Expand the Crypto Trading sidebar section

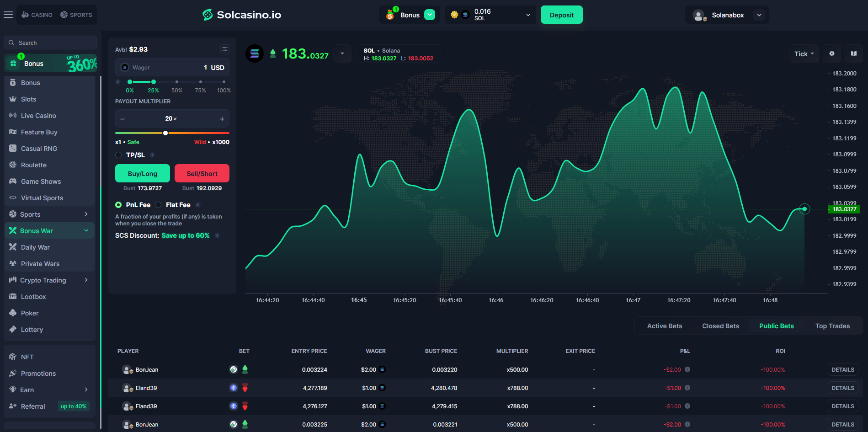[x=86, y=280]
